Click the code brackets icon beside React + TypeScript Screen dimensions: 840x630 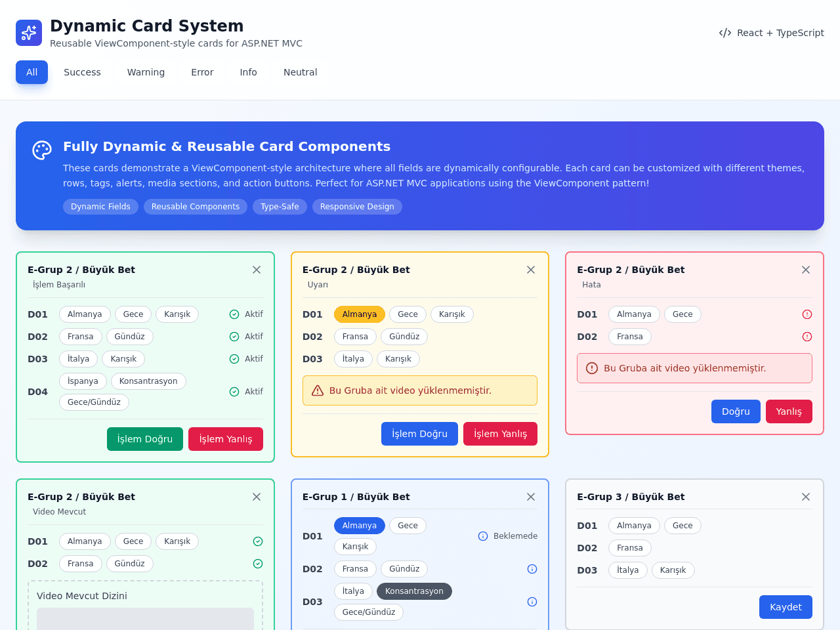click(725, 33)
